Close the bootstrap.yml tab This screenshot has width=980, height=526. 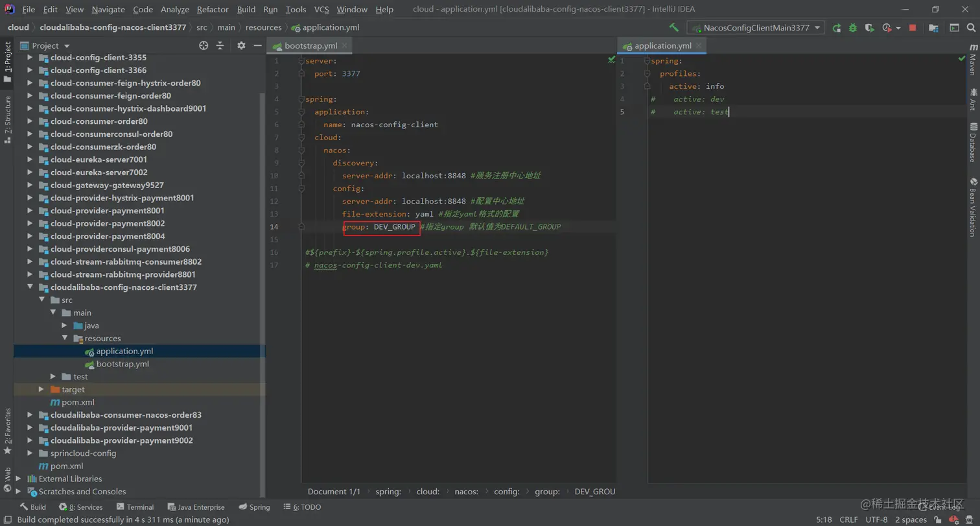(345, 45)
